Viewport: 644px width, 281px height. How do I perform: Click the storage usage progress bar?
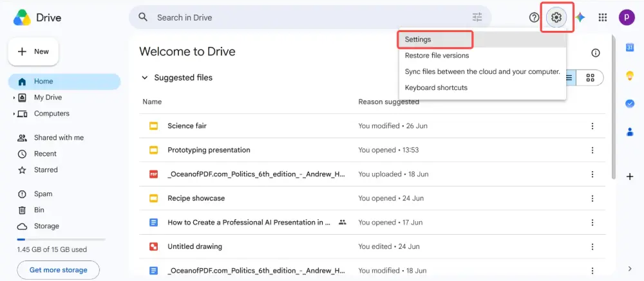pos(61,239)
